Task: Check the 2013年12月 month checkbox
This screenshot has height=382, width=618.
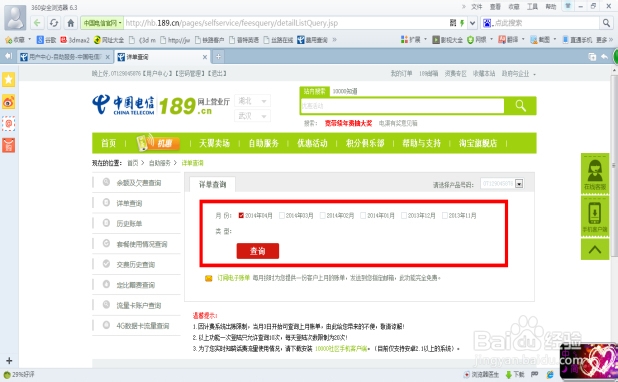Action: (x=404, y=215)
